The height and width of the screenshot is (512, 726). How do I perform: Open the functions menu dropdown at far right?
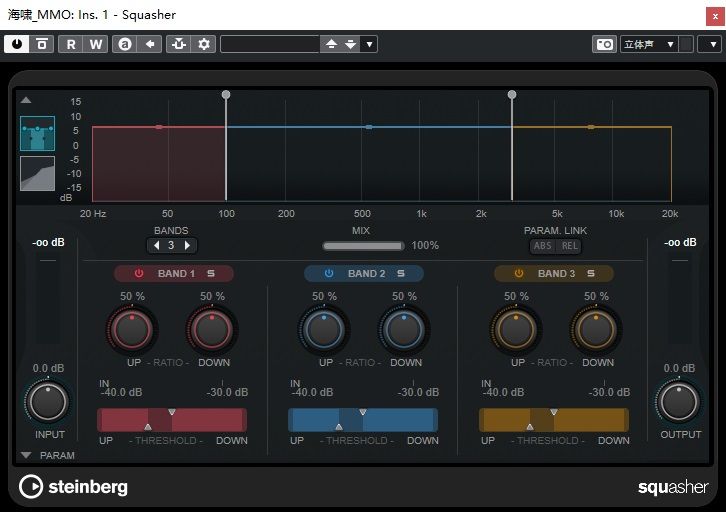pyautogui.click(x=713, y=44)
